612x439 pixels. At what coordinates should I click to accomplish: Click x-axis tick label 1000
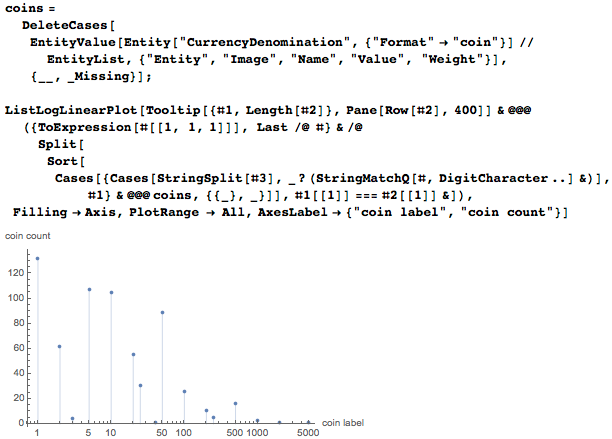point(257,433)
